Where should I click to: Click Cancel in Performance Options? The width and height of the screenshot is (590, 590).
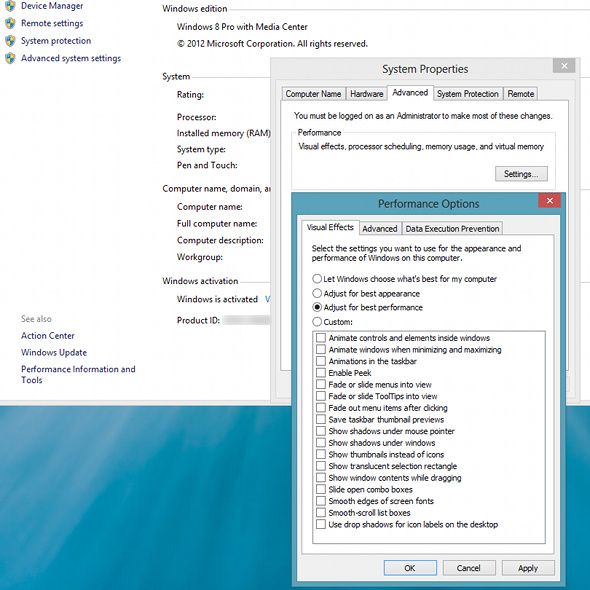[x=469, y=568]
